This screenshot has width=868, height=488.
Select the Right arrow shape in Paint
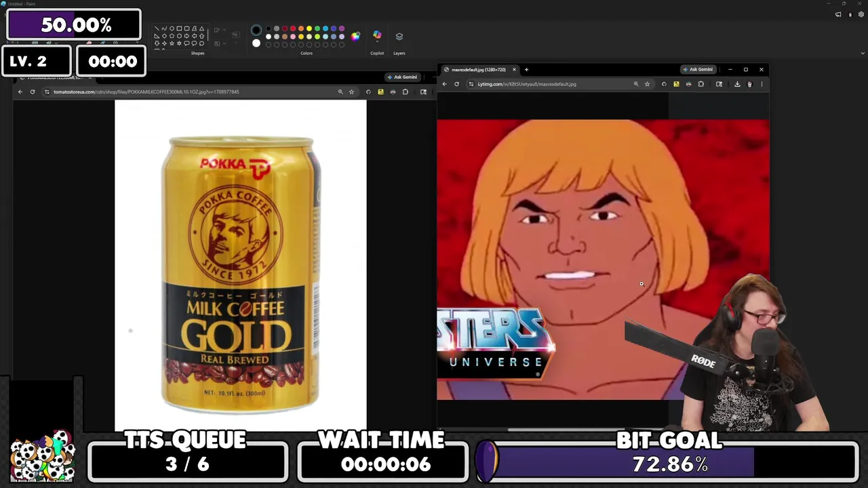(x=186, y=36)
